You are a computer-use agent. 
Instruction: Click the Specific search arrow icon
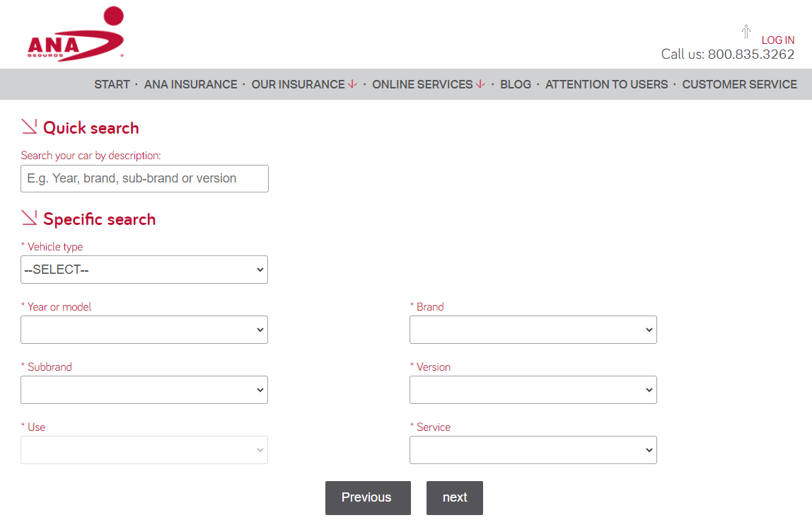coord(29,218)
